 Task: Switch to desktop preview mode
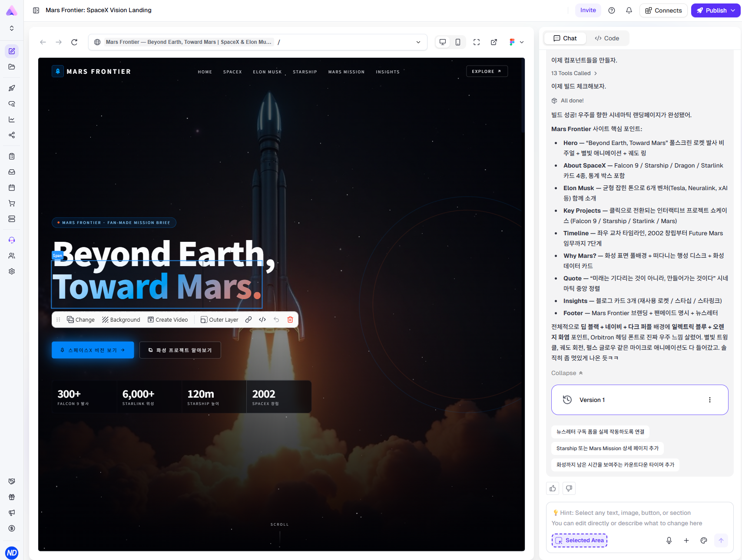point(443,42)
